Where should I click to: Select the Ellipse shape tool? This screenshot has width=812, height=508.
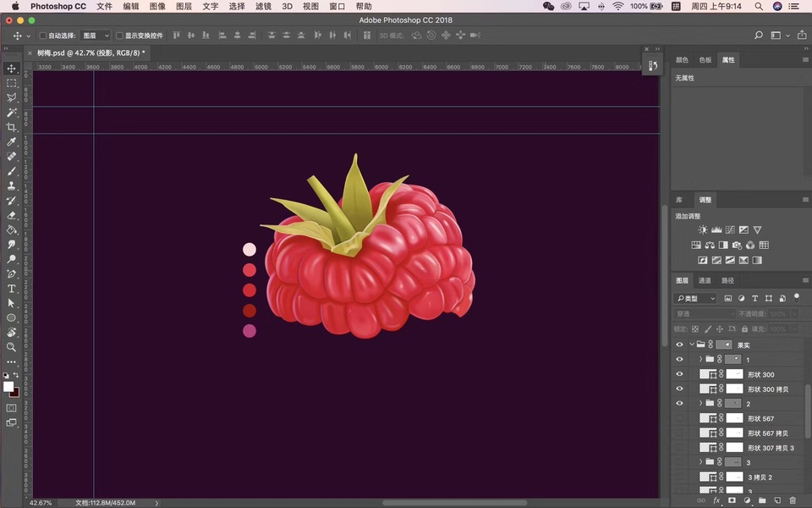pyautogui.click(x=11, y=317)
